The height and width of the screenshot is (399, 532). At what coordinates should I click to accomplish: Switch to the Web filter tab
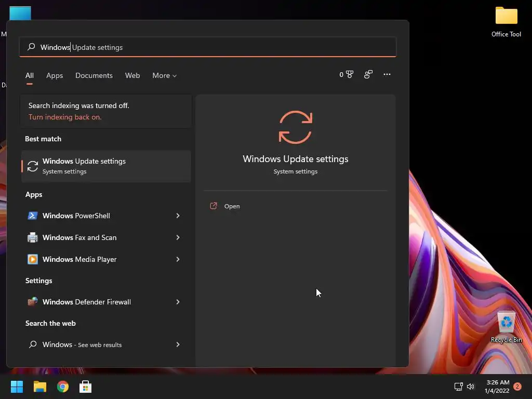click(132, 75)
